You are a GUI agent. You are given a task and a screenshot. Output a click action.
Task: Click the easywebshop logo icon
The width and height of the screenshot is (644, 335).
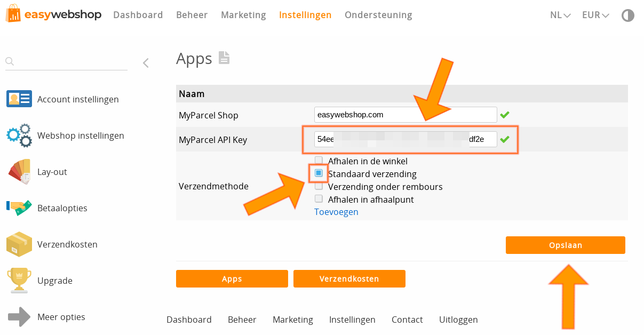tap(13, 14)
